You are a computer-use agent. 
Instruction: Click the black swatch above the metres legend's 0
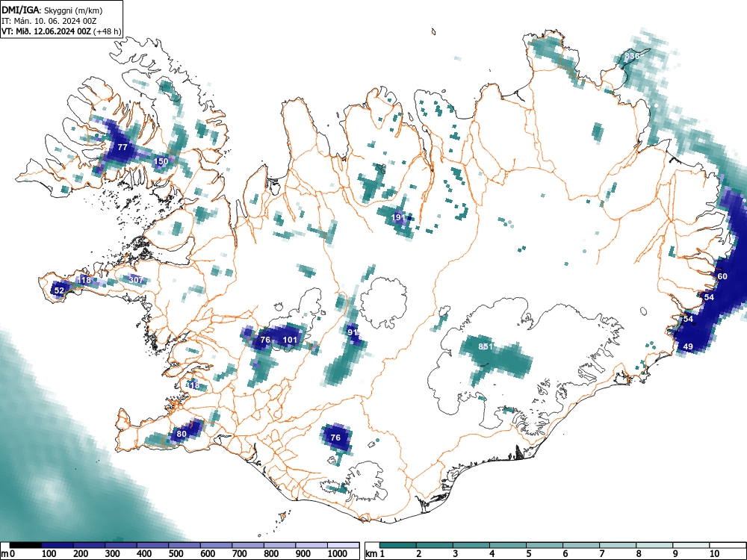[25, 546]
